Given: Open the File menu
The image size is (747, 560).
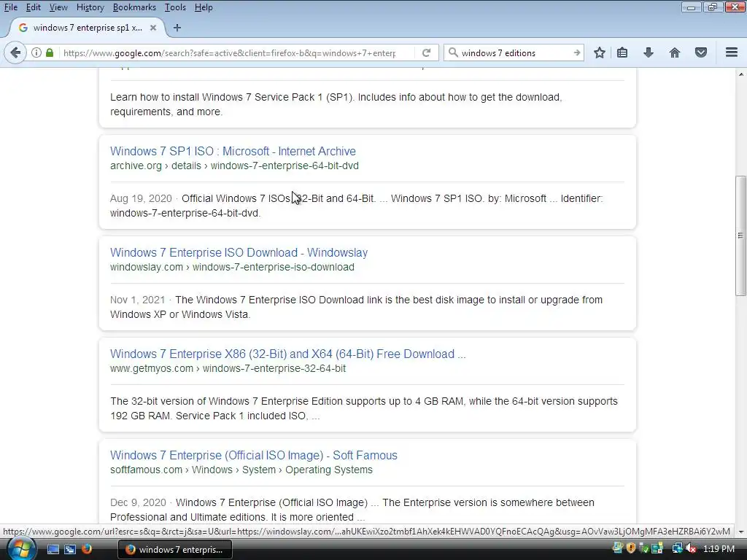Looking at the screenshot, I should coord(10,7).
